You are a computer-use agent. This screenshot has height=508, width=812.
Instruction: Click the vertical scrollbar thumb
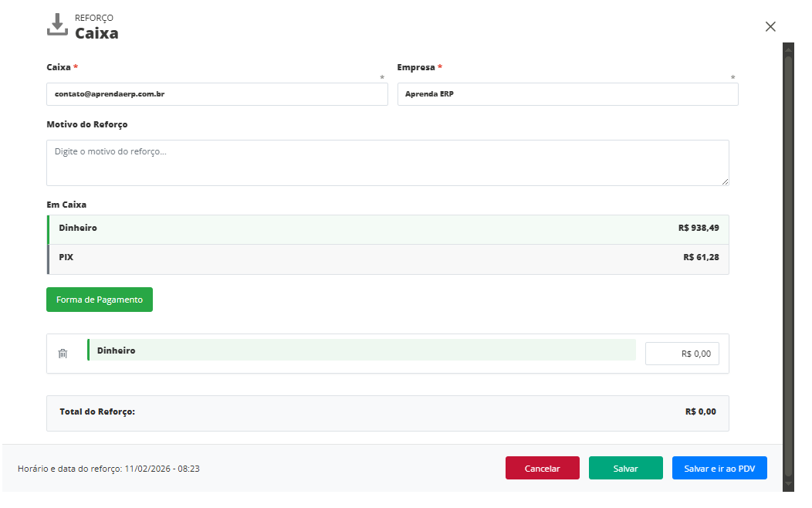pos(788,262)
